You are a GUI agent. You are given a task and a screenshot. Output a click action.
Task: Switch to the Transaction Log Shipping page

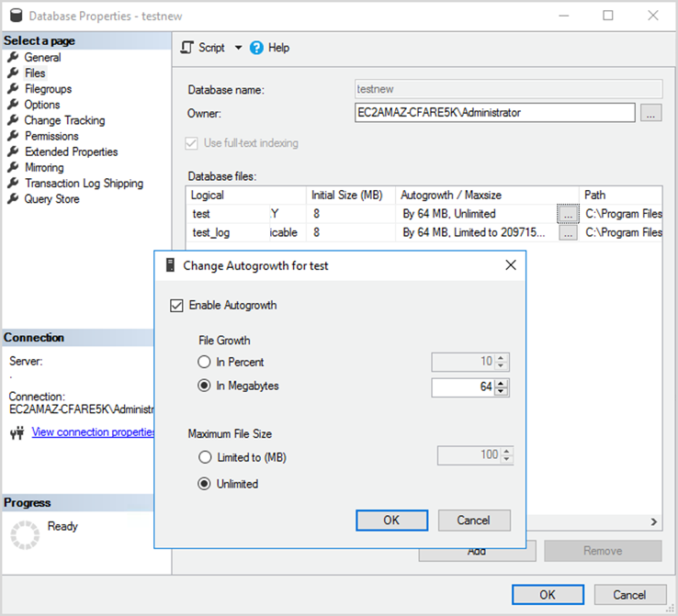84,184
